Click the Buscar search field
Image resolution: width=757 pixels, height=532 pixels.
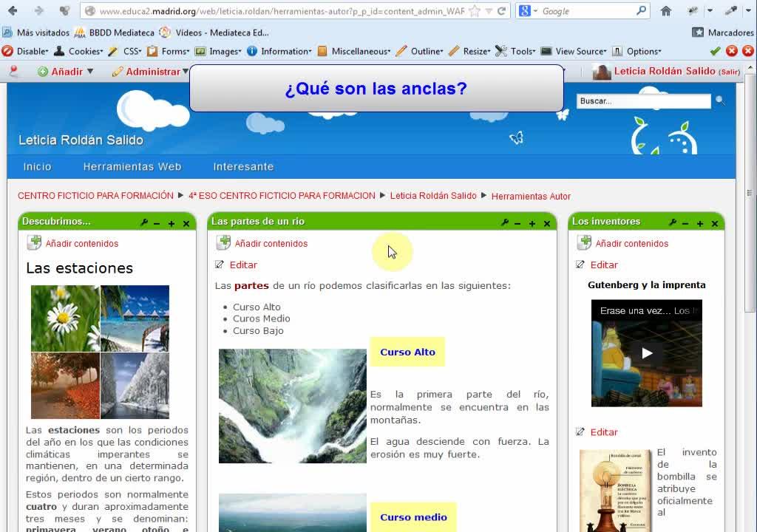point(644,101)
